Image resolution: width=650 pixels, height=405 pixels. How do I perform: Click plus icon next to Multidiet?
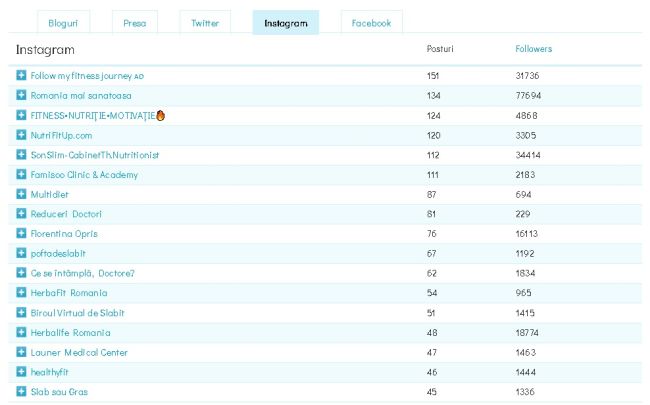coord(22,194)
